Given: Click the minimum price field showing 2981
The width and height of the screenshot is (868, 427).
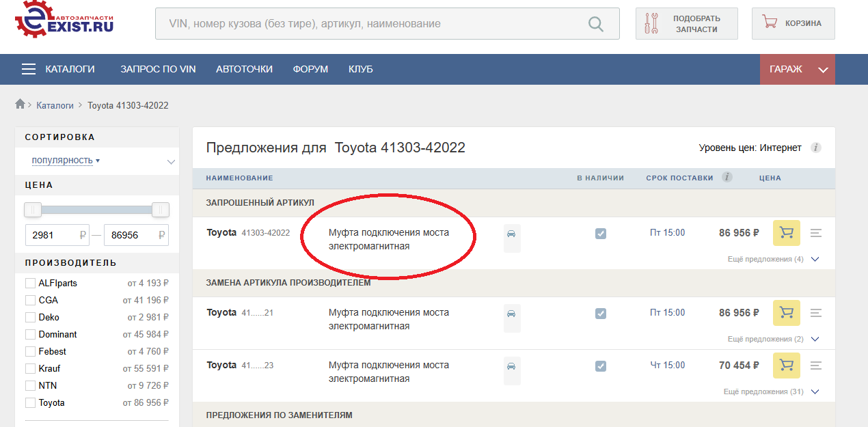Looking at the screenshot, I should coord(57,235).
